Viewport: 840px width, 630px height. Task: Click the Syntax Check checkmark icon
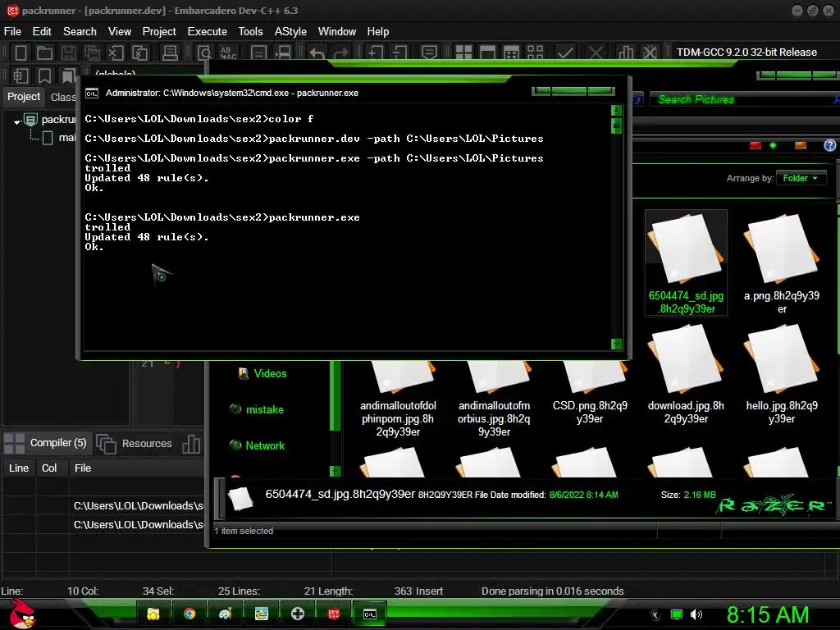pyautogui.click(x=566, y=52)
